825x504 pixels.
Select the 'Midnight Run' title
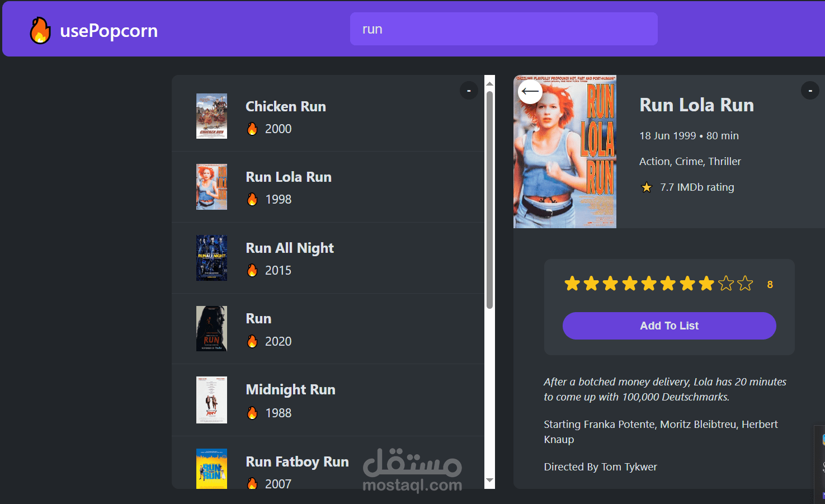290,389
